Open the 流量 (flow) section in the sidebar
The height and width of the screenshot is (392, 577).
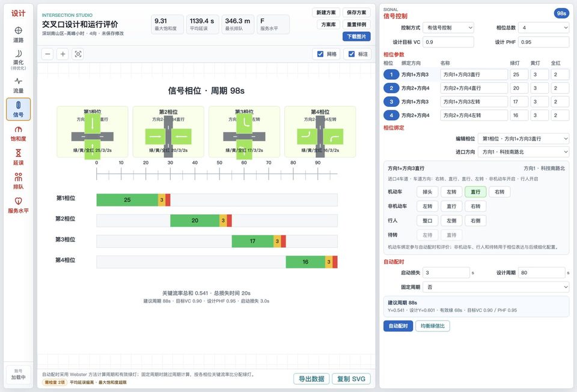click(18, 85)
